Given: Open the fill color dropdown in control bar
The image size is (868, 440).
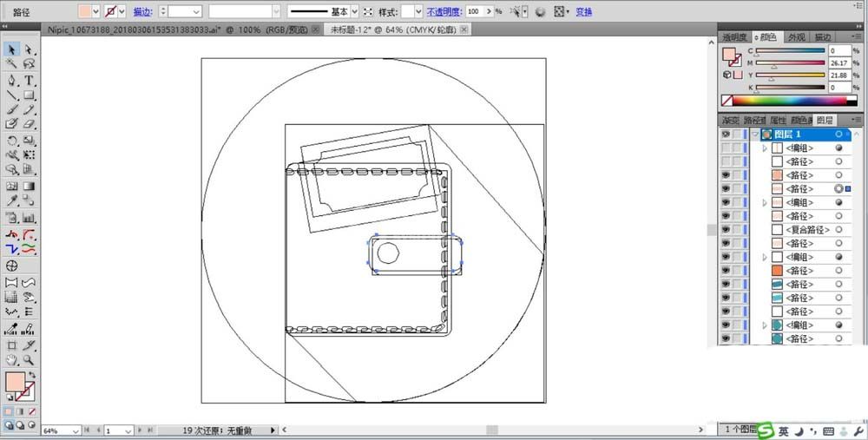Looking at the screenshot, I should tap(95, 11).
